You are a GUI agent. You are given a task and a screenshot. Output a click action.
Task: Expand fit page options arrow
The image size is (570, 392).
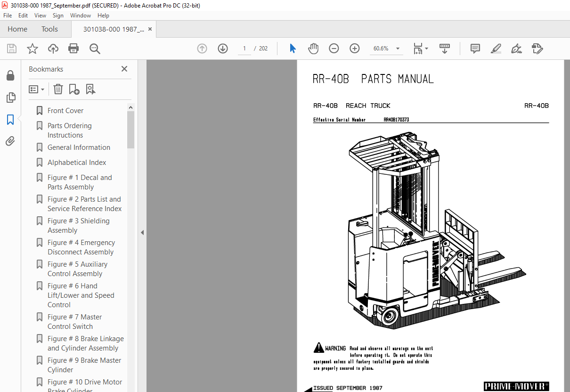tap(426, 49)
